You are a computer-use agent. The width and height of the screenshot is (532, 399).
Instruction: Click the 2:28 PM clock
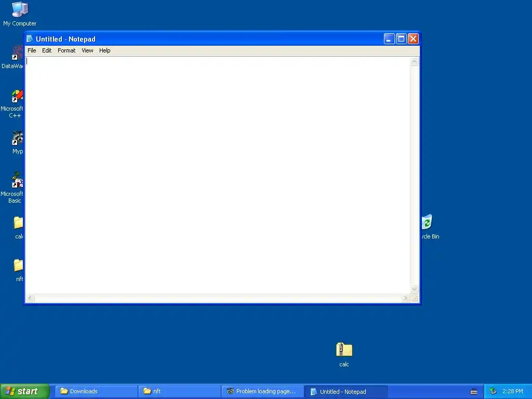[513, 392]
